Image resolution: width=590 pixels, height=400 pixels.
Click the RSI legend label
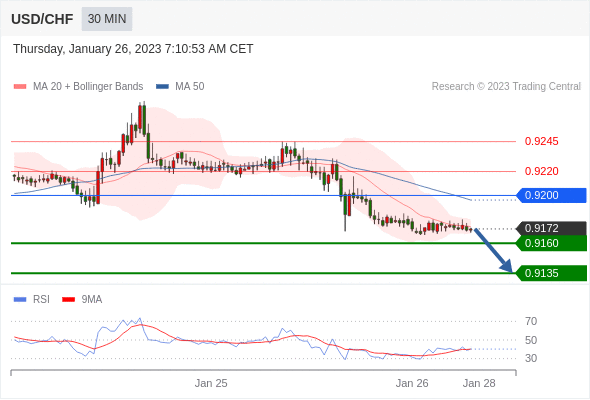point(41,300)
